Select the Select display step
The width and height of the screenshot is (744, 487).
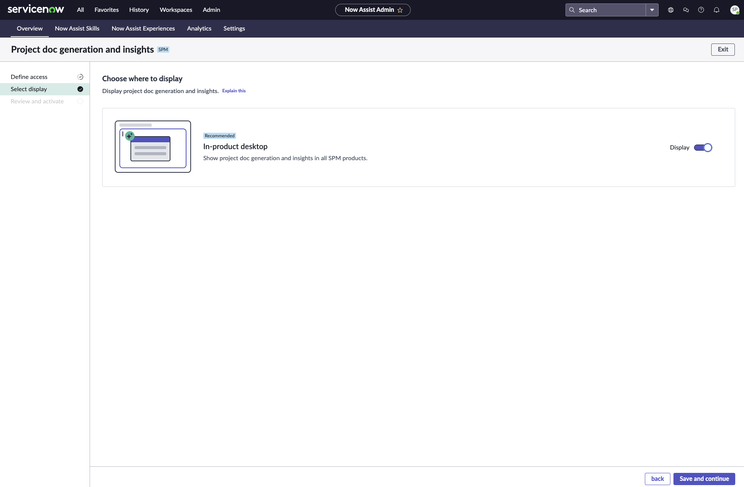pos(45,89)
